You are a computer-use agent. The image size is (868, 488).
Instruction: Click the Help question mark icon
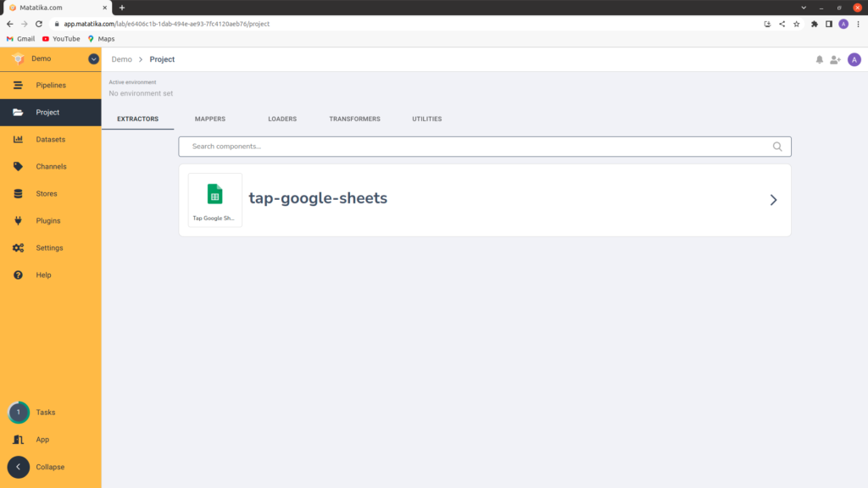18,275
